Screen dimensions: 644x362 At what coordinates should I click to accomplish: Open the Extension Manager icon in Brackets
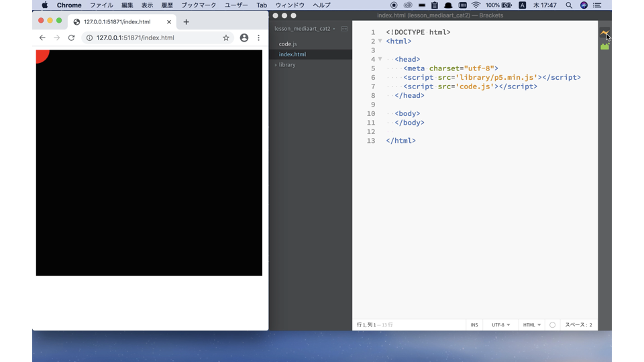[x=604, y=46]
